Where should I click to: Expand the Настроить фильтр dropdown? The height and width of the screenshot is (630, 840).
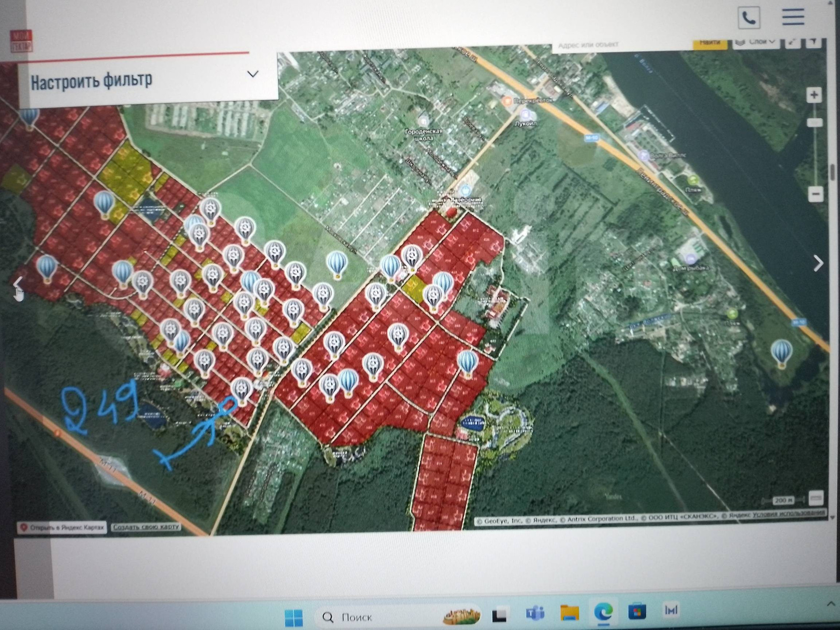pos(252,74)
